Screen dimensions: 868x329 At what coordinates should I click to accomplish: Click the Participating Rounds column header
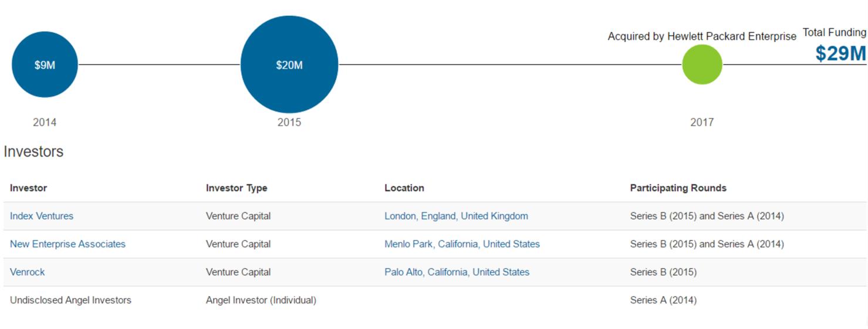click(x=678, y=188)
